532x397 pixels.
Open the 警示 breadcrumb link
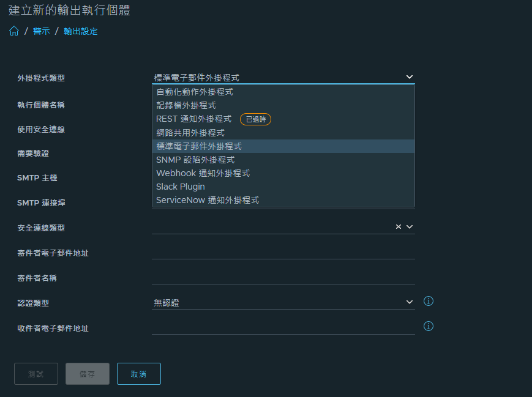click(x=42, y=31)
